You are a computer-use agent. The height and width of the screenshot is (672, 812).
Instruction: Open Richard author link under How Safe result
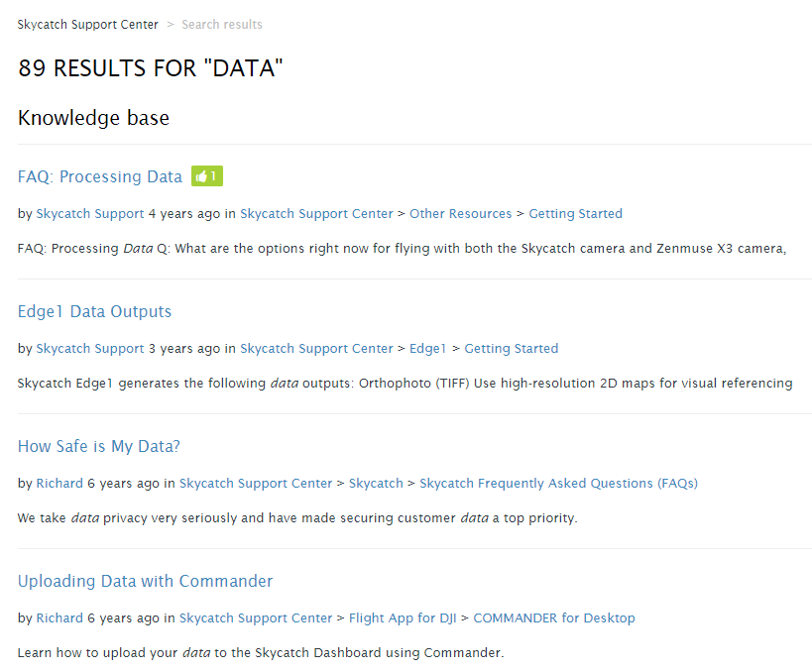tap(59, 483)
